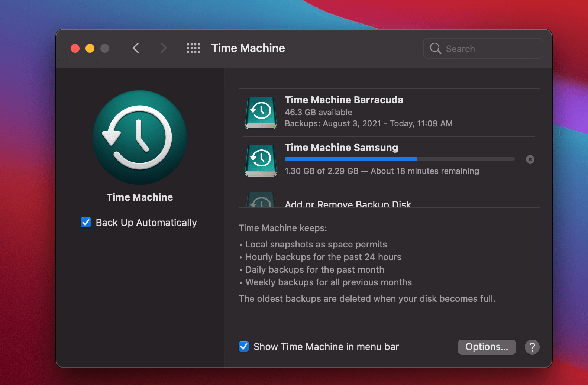Viewport: 588px width, 385px height.
Task: Click Local snapshots as space permits
Action: click(316, 245)
